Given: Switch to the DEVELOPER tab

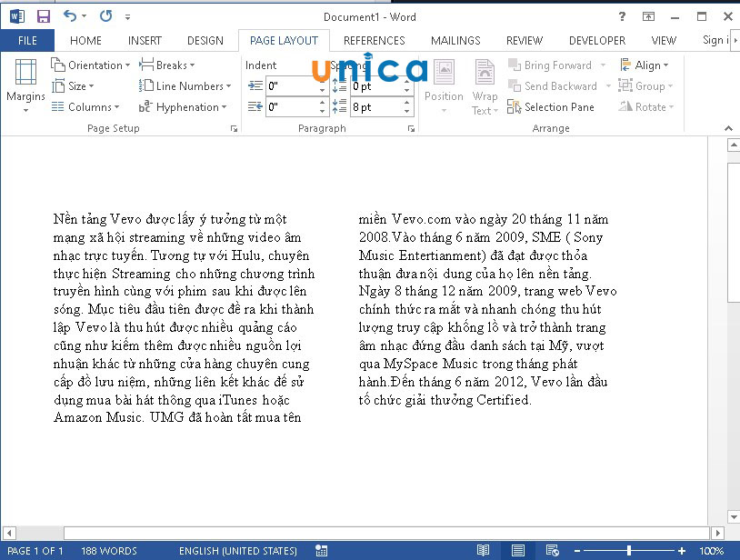Looking at the screenshot, I should (x=597, y=41).
